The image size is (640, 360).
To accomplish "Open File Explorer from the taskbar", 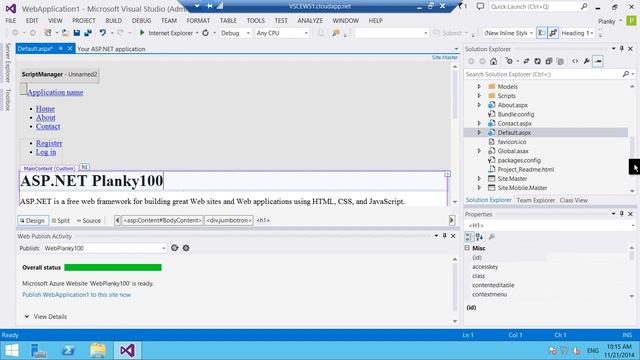I will click(x=98, y=350).
